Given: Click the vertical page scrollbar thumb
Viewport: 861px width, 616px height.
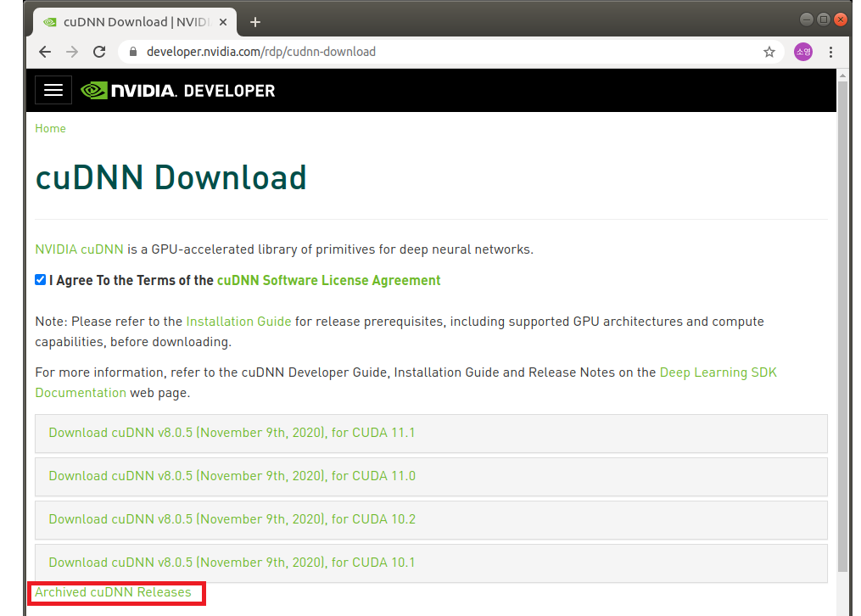Looking at the screenshot, I should [x=842, y=326].
